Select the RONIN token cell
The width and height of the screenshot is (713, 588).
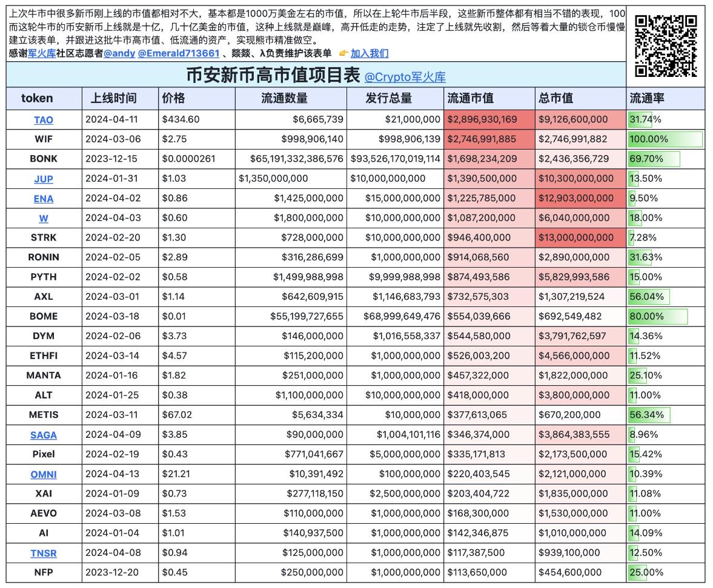(x=44, y=257)
